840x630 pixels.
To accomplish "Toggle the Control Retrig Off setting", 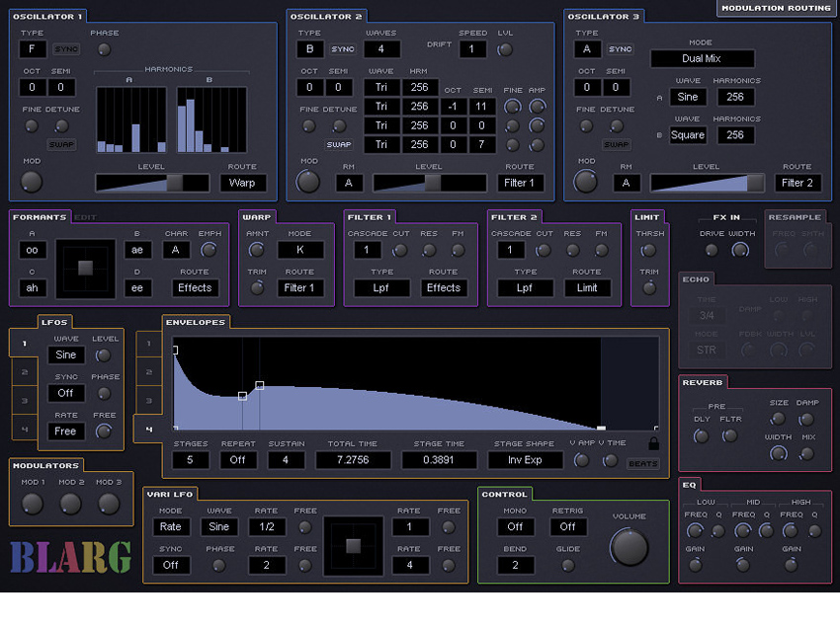I will pos(568,526).
